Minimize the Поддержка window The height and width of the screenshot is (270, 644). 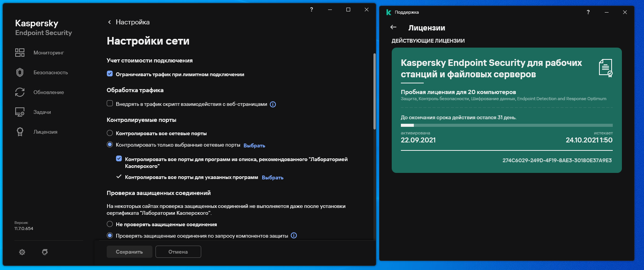click(x=607, y=12)
